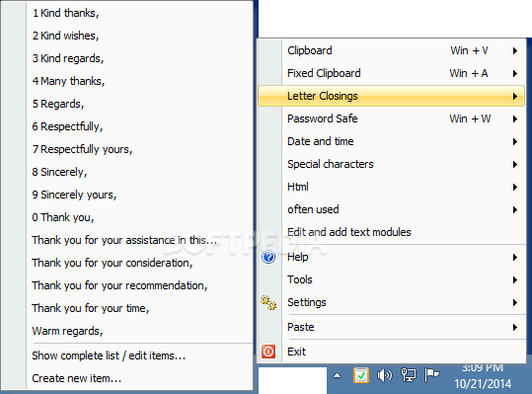
Task: Select 'Thank you for your assistance in this...'
Action: 127,240
